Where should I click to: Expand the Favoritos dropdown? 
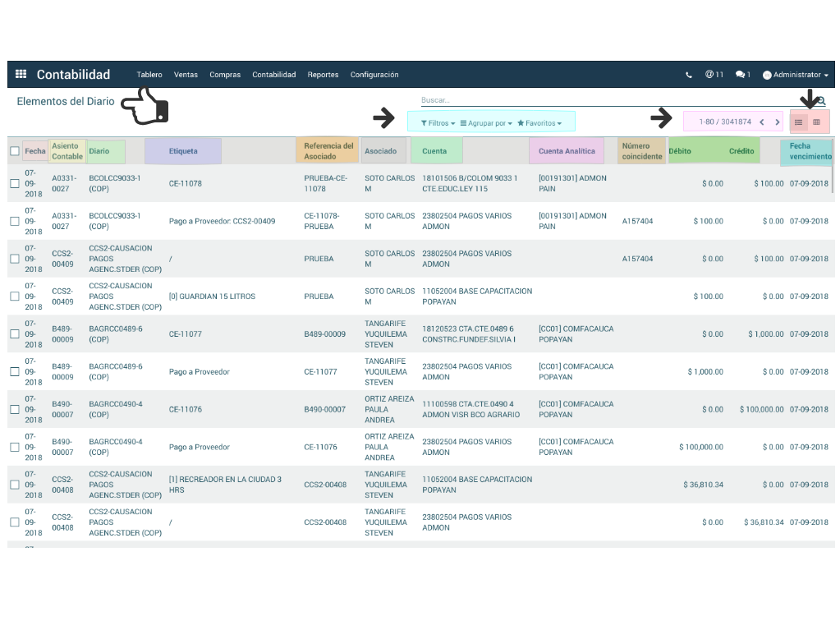coord(539,123)
